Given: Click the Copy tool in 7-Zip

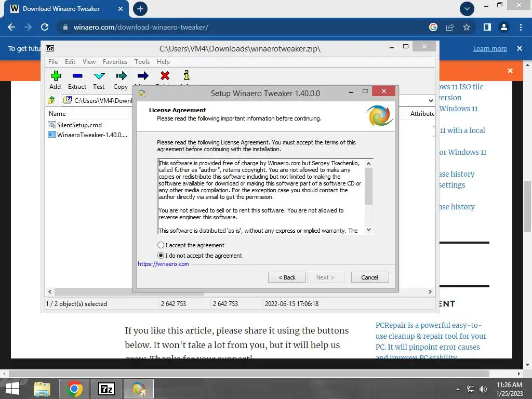Looking at the screenshot, I should click(x=121, y=81).
